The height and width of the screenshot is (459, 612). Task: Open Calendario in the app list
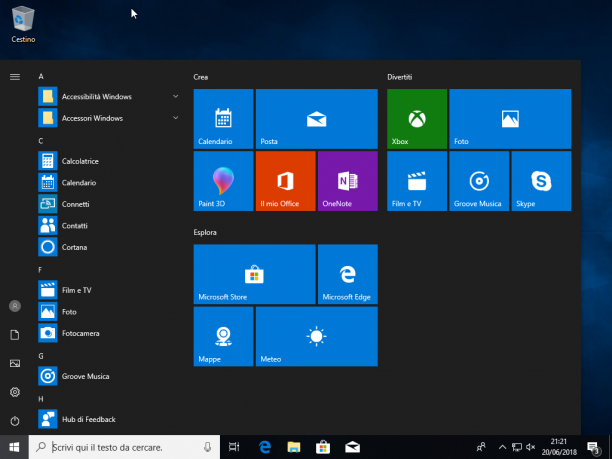[109, 182]
